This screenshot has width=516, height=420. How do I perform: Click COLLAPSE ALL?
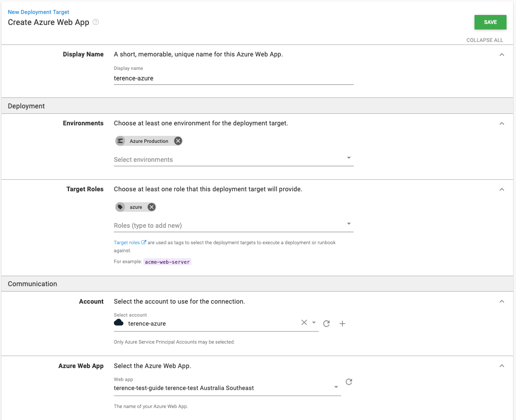click(x=484, y=40)
